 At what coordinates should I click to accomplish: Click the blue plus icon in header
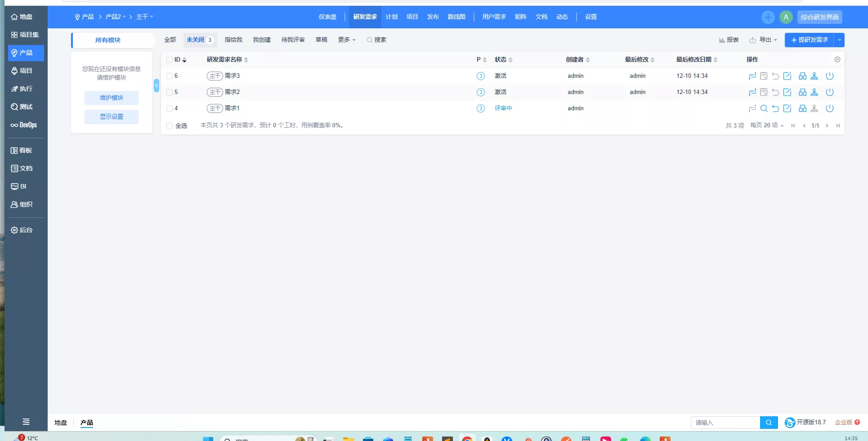[768, 17]
